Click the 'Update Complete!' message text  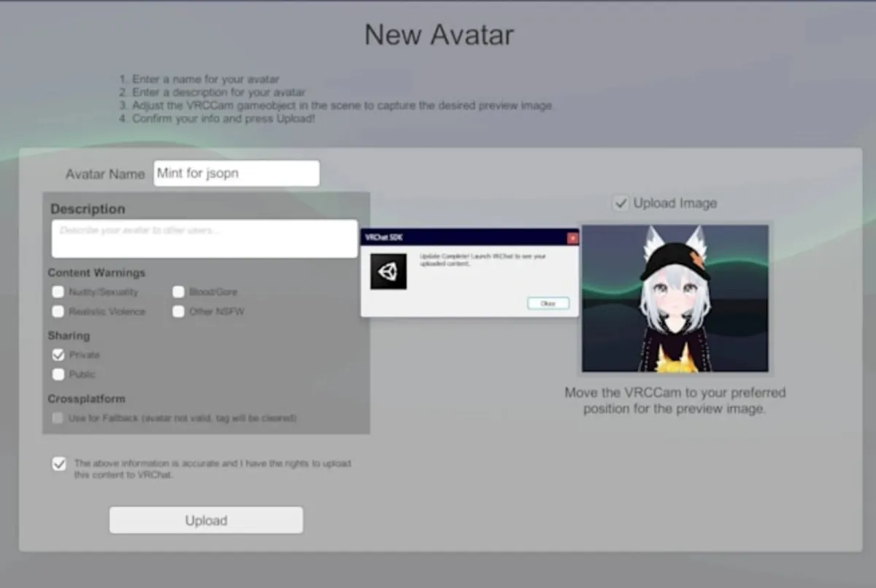tap(483, 260)
